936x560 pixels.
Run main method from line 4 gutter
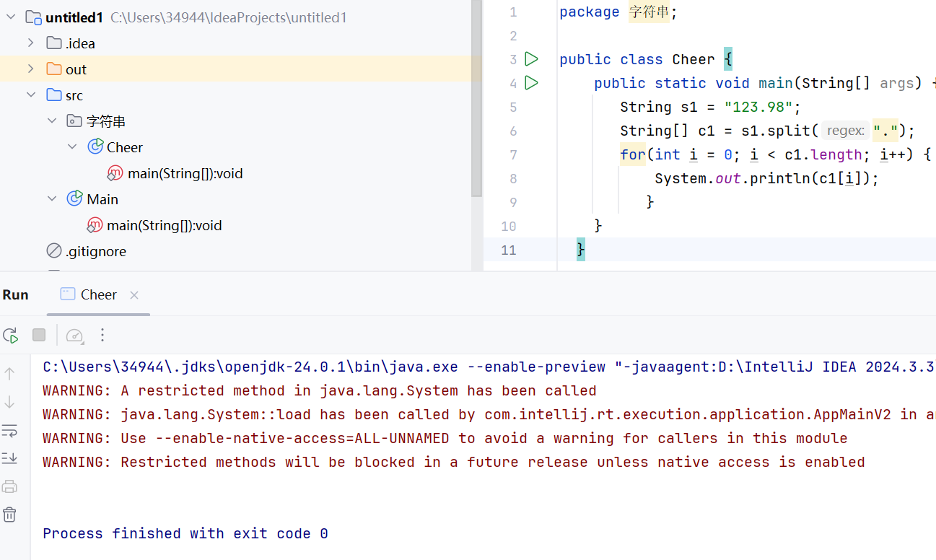(532, 83)
